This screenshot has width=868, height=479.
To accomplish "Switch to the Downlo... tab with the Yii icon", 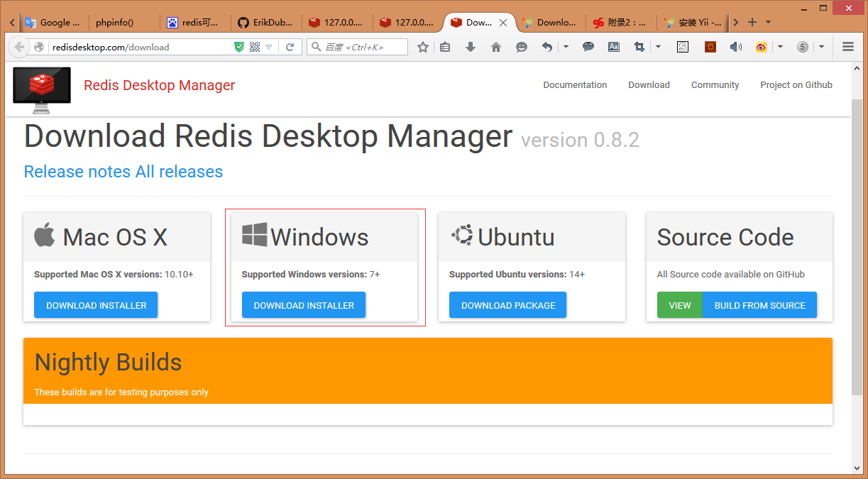I will pyautogui.click(x=551, y=22).
